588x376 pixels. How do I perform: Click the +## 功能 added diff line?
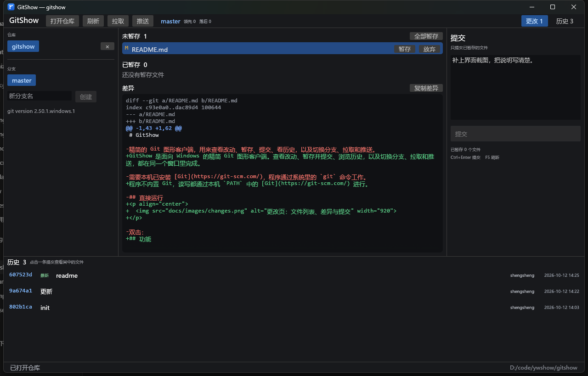[139, 239]
